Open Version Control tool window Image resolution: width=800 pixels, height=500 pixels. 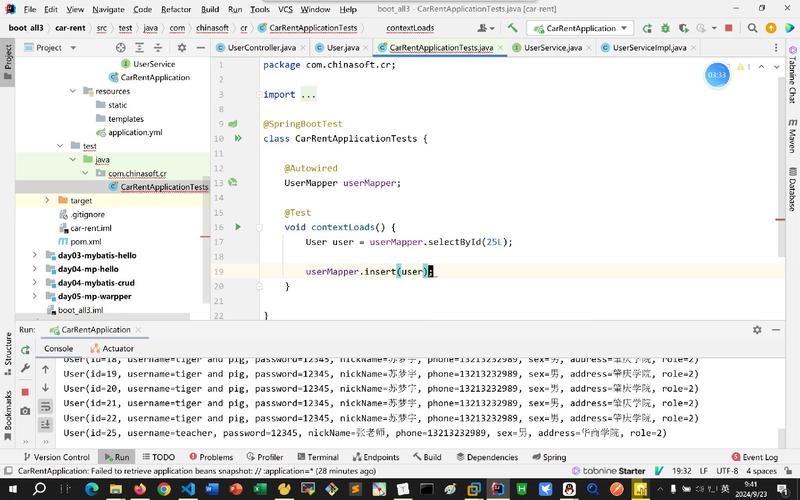point(57,457)
